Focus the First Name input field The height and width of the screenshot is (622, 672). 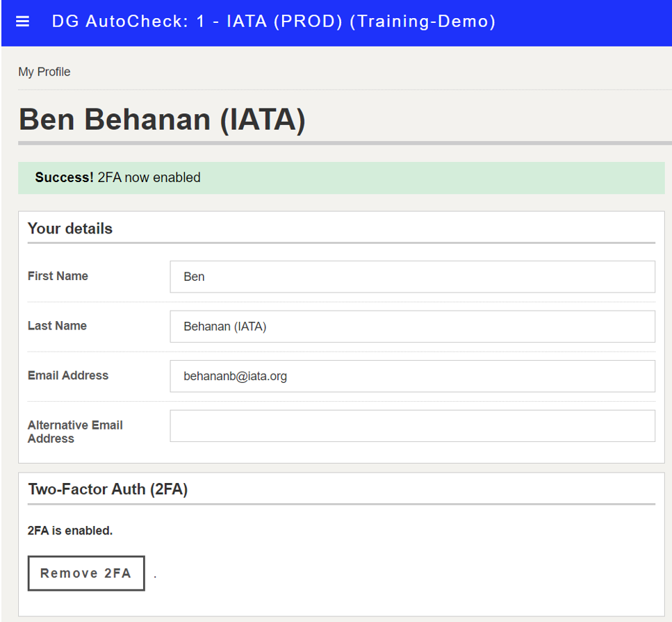click(412, 277)
